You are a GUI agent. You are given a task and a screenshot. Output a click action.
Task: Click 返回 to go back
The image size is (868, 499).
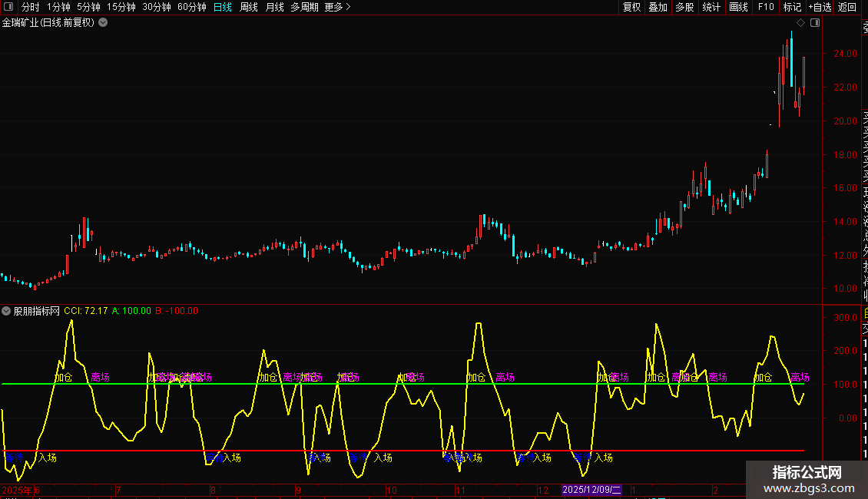point(847,7)
